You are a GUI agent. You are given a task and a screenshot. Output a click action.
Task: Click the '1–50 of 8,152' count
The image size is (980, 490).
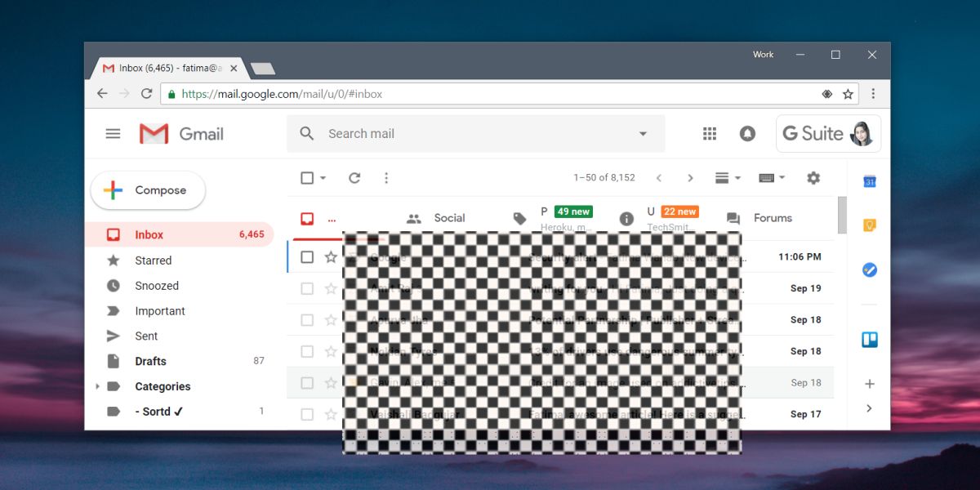pos(604,178)
